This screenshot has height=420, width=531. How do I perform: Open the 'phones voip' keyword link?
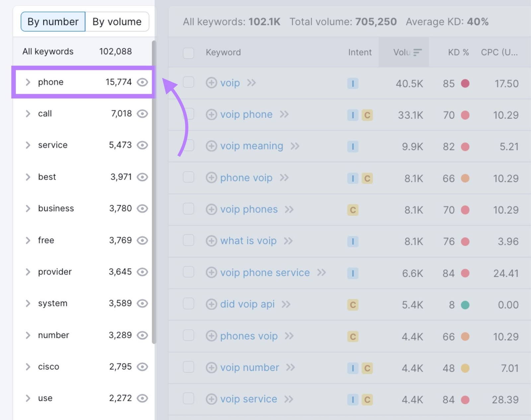[249, 336]
